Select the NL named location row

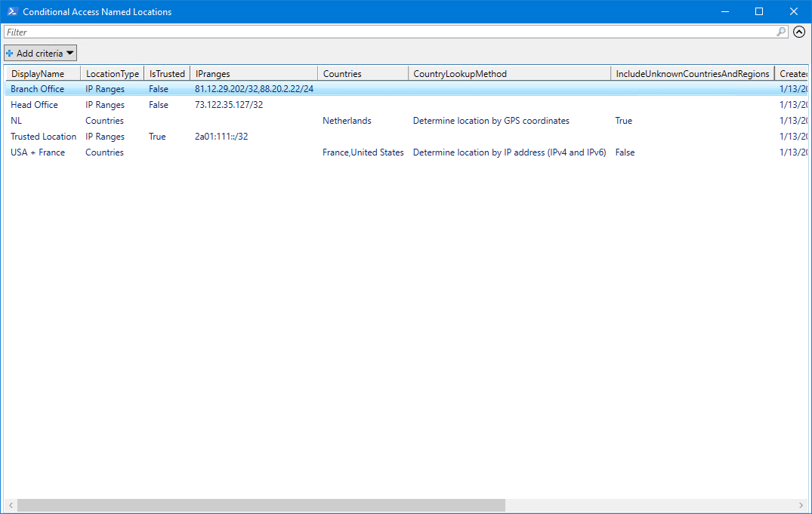17,121
